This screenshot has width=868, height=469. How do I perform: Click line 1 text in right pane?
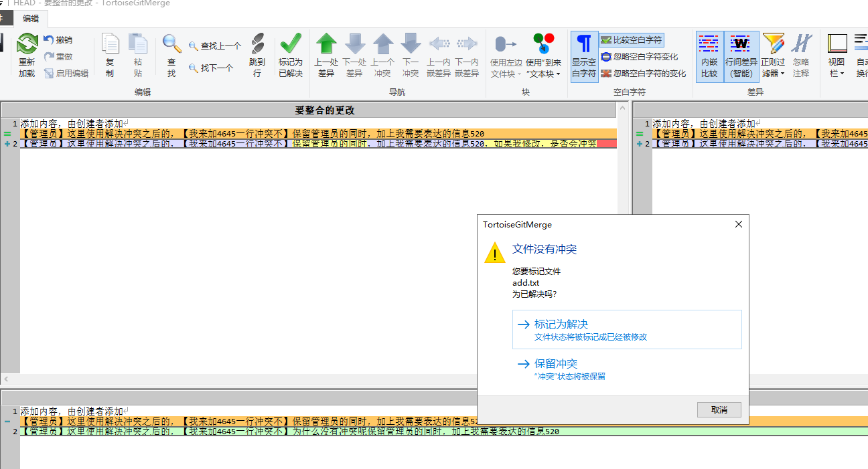point(703,124)
